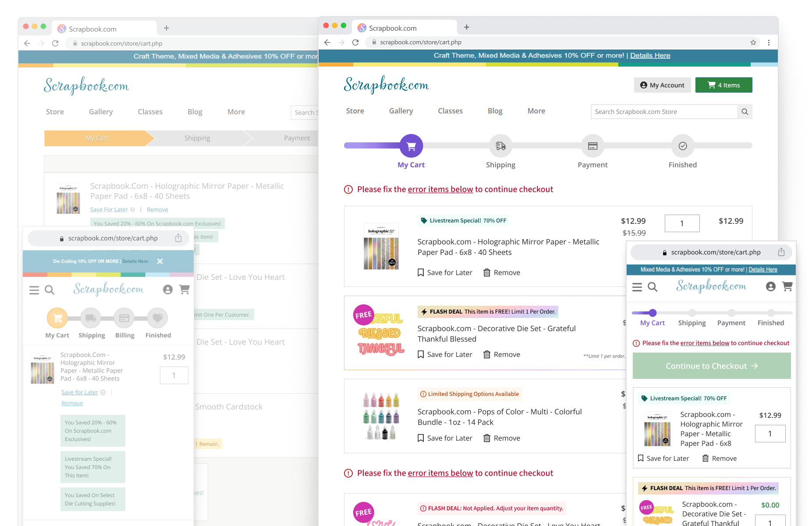Open More menu in front window
812x526 pixels.
pyautogui.click(x=536, y=111)
